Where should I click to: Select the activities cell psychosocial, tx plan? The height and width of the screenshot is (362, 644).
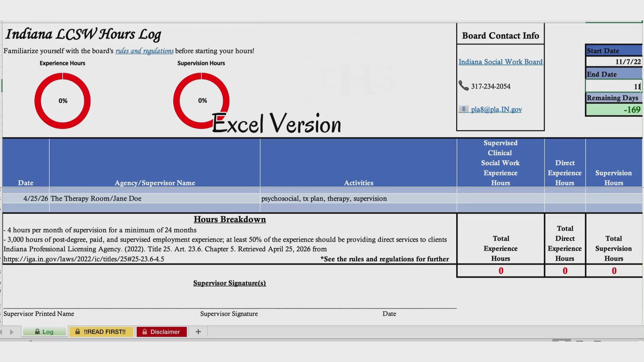[x=358, y=198]
